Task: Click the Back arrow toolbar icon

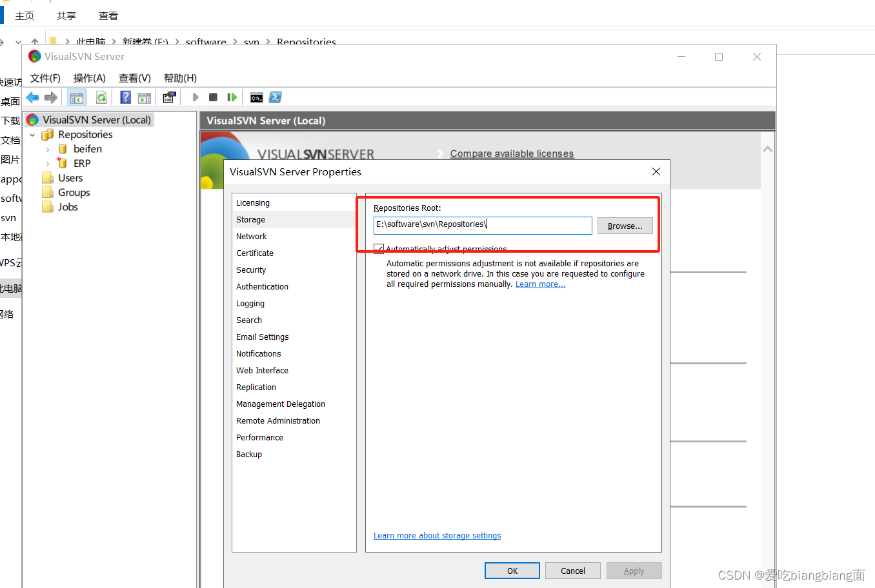Action: (x=32, y=97)
